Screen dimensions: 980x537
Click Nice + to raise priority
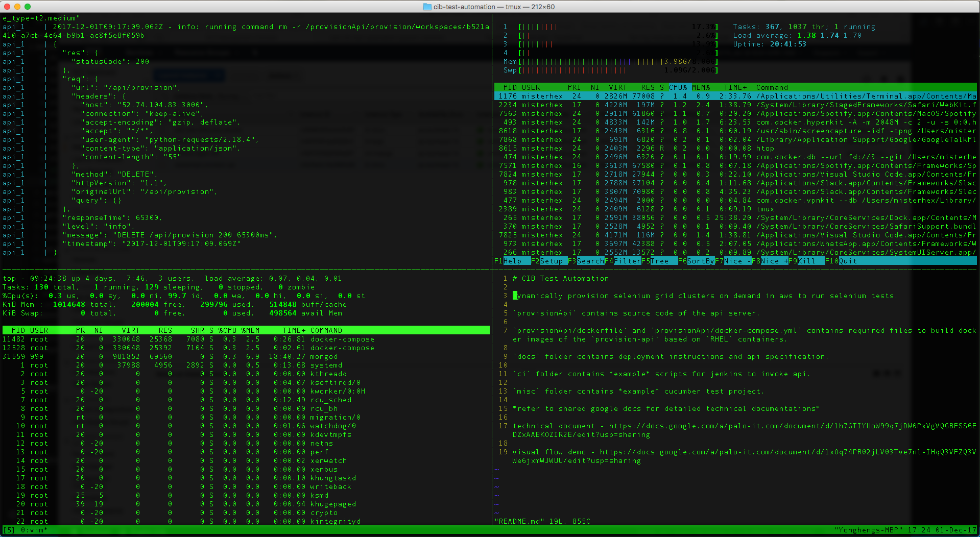(x=770, y=261)
